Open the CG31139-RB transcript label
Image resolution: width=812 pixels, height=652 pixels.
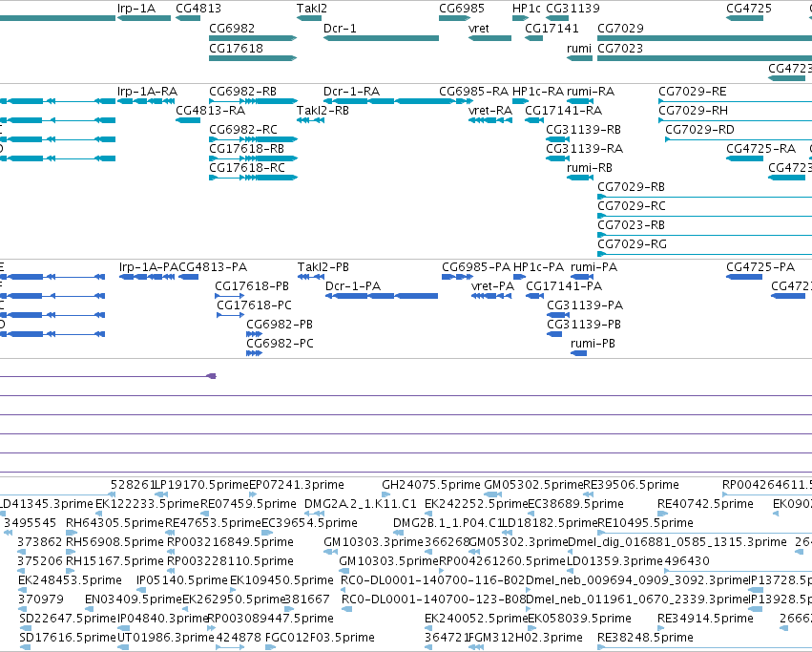point(584,130)
